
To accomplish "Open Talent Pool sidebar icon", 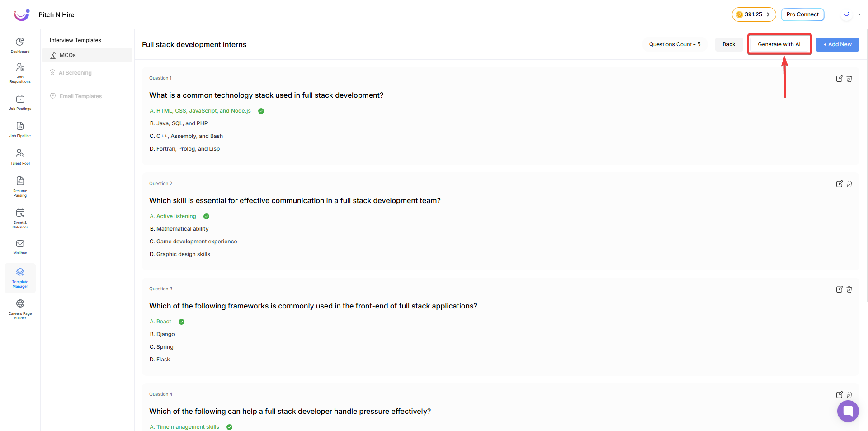I will (20, 156).
